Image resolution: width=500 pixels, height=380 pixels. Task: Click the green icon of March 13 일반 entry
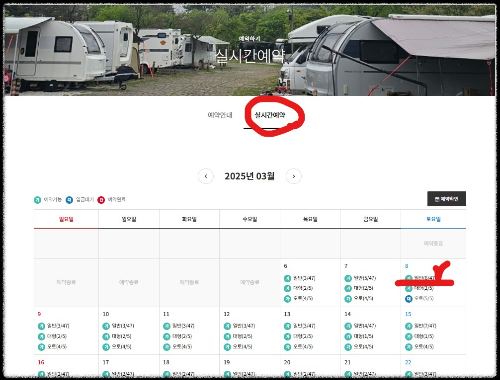[x=287, y=326]
